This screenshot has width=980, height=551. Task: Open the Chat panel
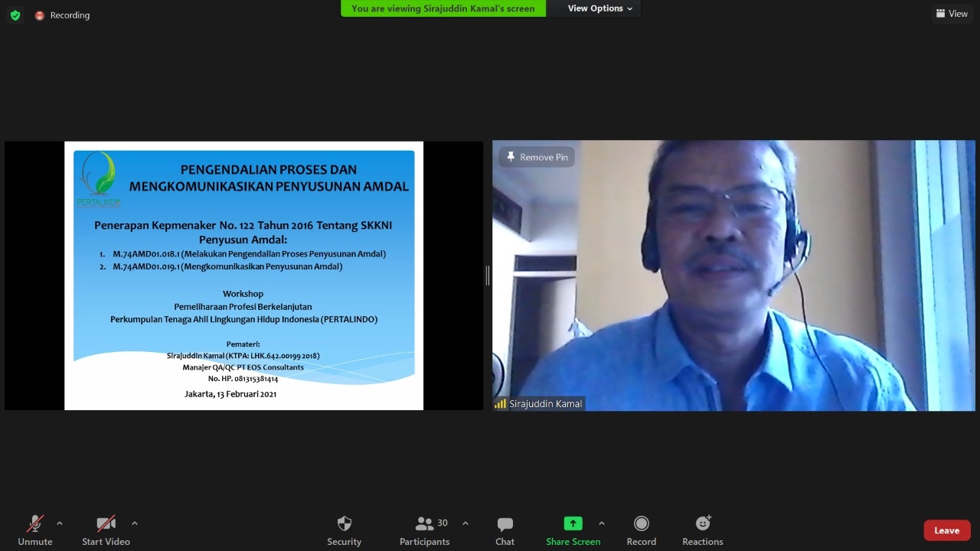[505, 524]
